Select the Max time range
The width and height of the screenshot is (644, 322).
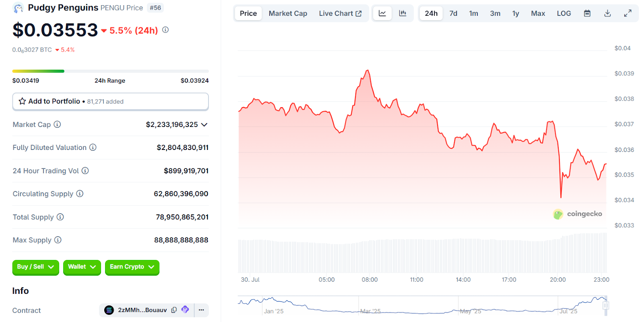(538, 13)
